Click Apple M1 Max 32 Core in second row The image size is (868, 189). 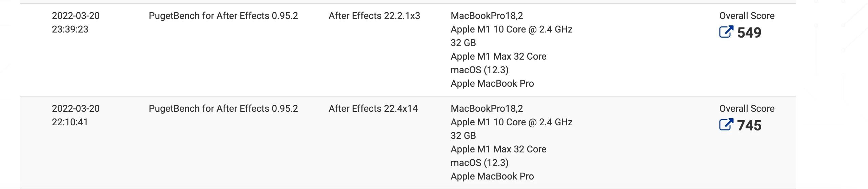498,149
